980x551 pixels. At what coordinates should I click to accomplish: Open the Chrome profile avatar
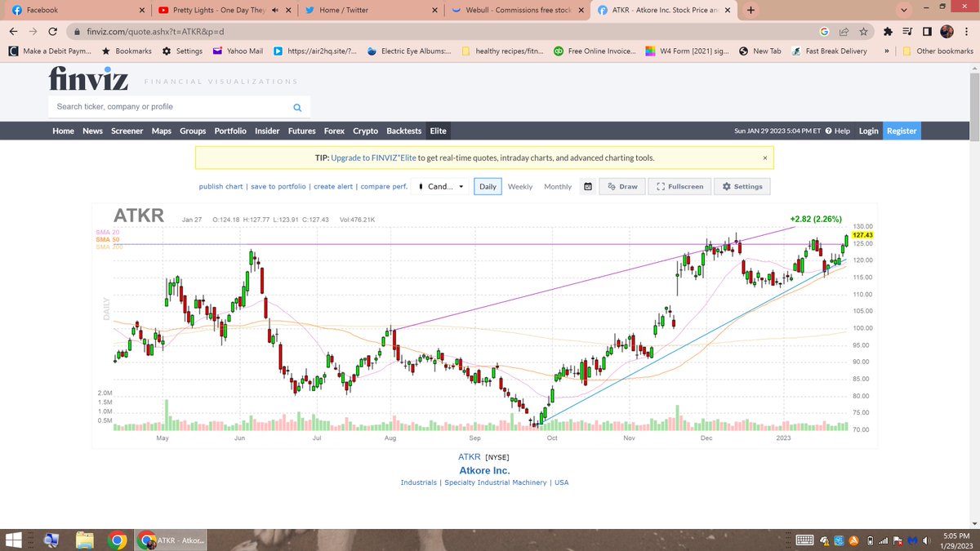tap(947, 31)
